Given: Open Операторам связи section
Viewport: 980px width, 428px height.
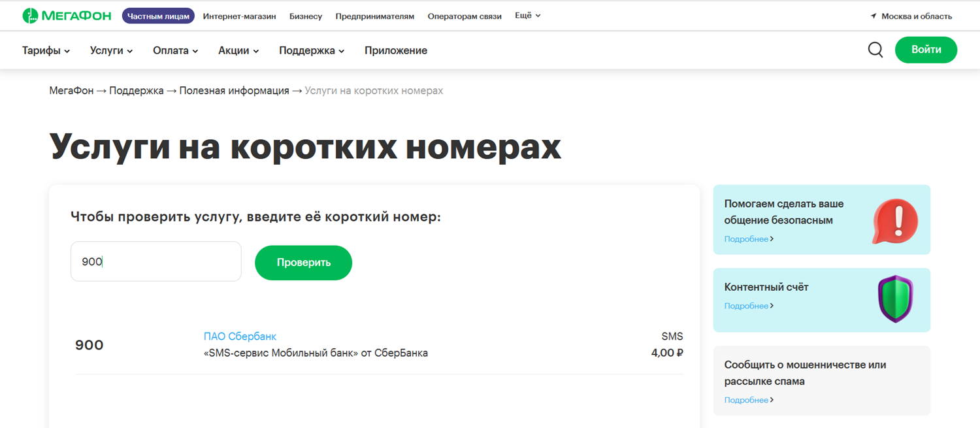Looking at the screenshot, I should [465, 16].
